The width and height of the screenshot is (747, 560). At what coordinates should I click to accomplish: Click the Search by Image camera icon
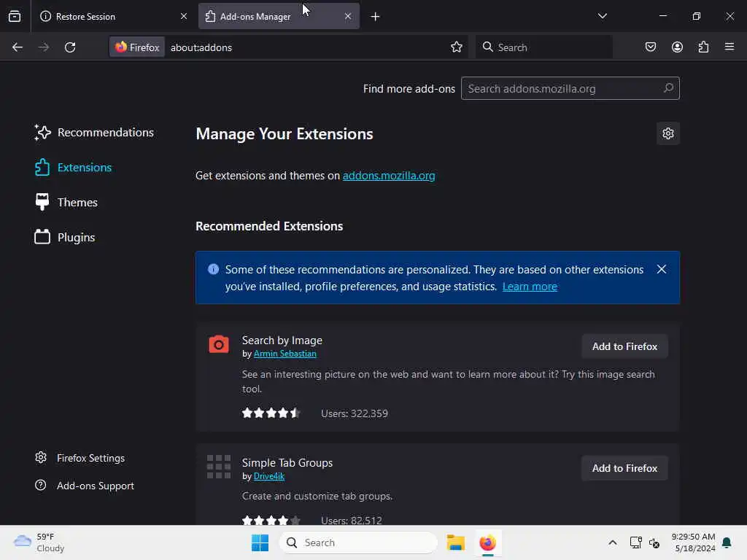(219, 344)
